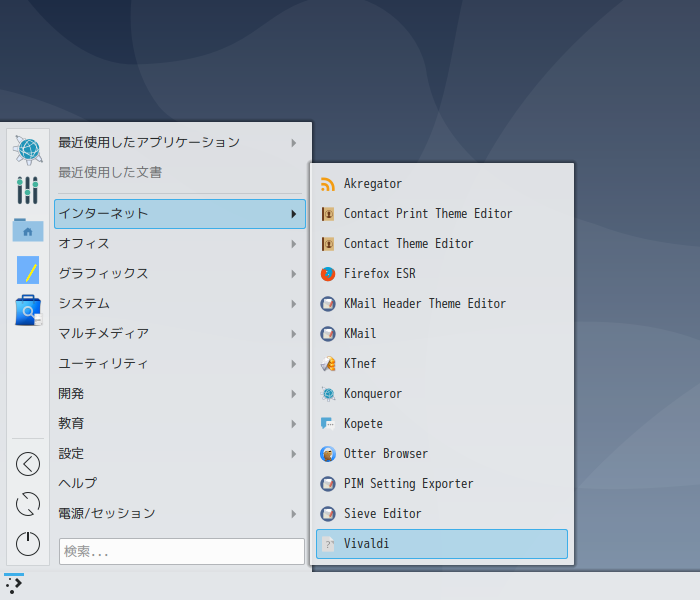This screenshot has width=700, height=600.
Task: Expand the オフィス submenu arrow
Action: 294,244
